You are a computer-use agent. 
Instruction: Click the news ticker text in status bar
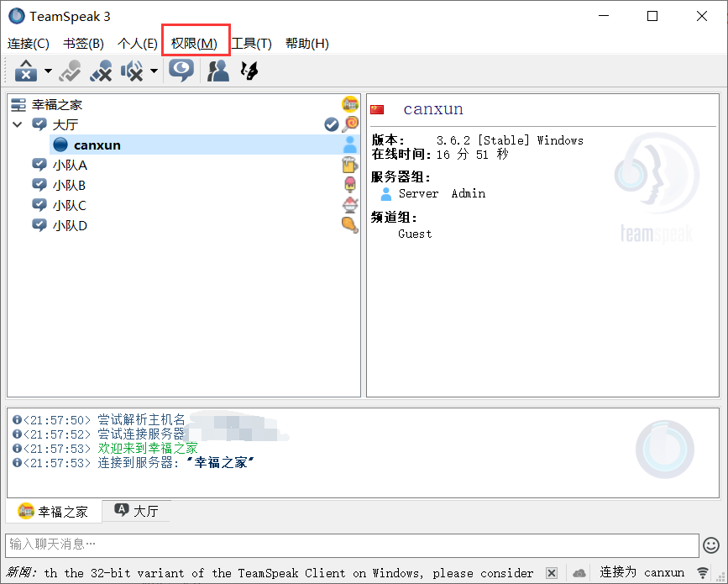tap(289, 573)
